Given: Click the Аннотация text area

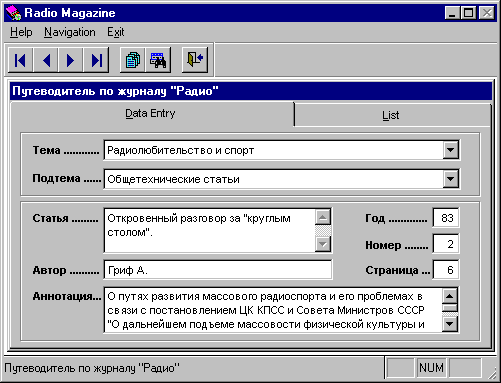Looking at the screenshot, I should tap(273, 310).
